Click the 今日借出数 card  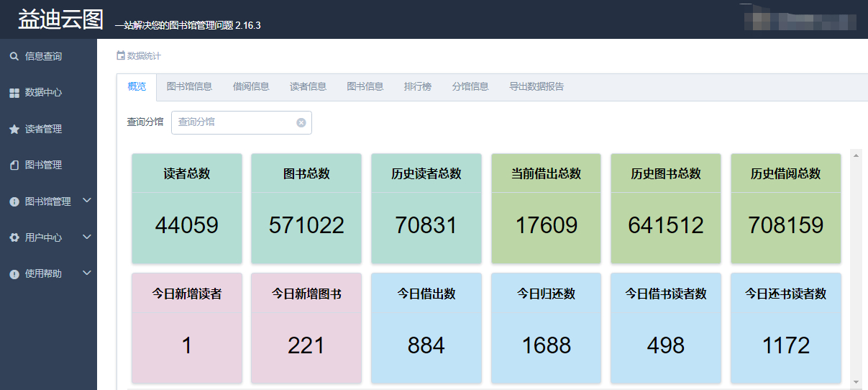click(426, 328)
